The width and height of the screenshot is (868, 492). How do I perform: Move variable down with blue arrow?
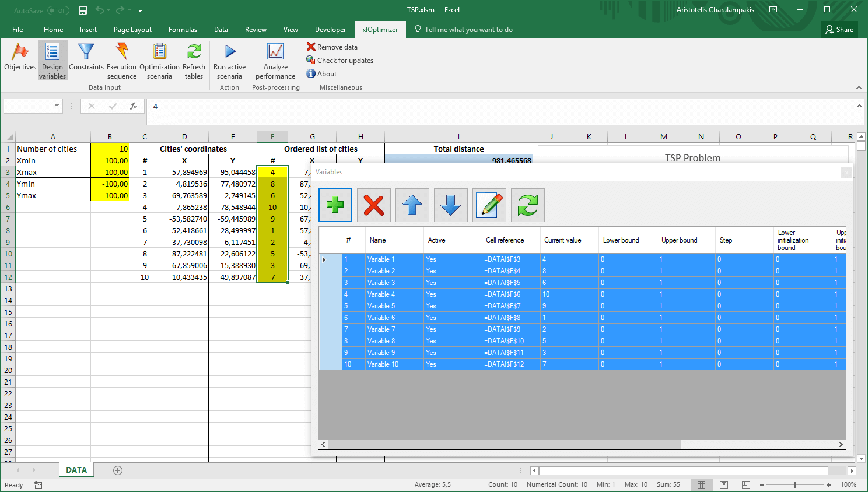(x=451, y=205)
